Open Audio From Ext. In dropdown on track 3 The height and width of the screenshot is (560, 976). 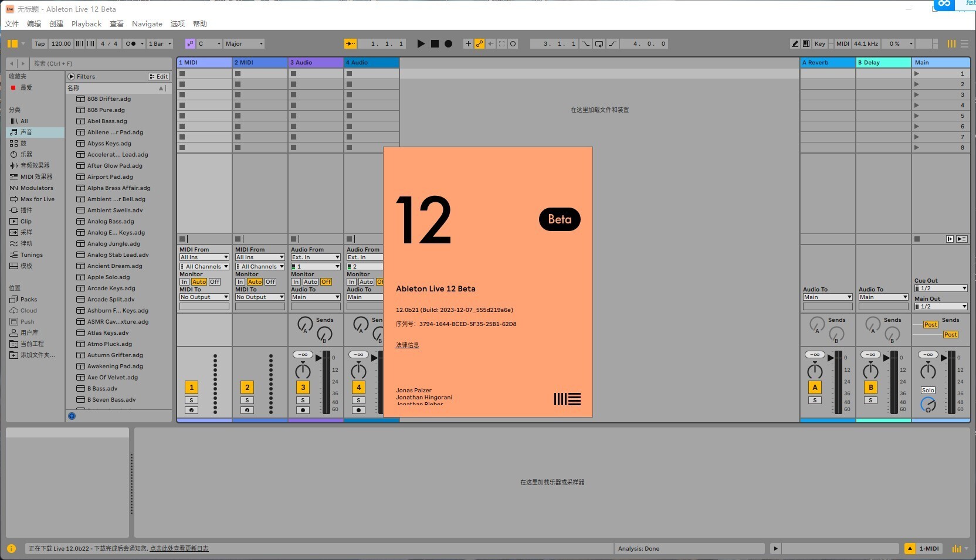click(x=316, y=257)
